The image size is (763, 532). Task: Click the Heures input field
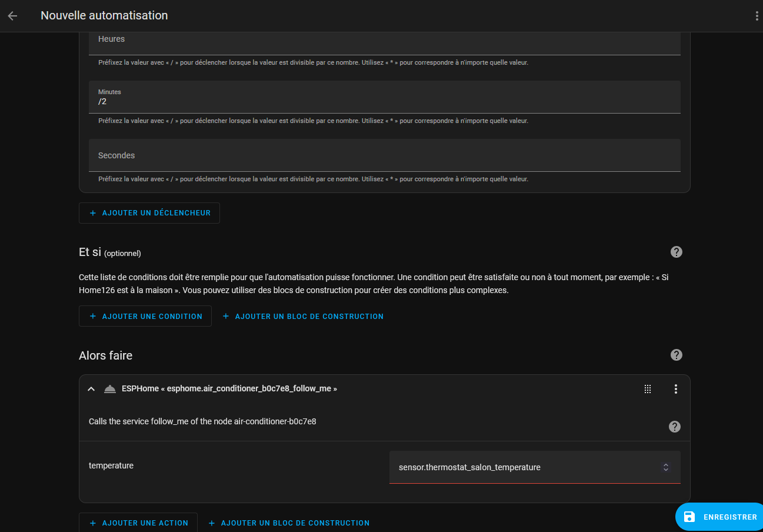[384, 43]
